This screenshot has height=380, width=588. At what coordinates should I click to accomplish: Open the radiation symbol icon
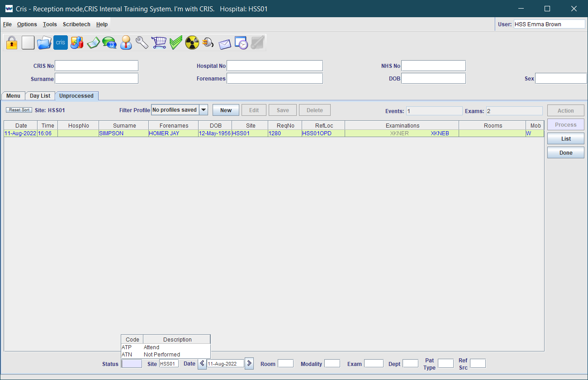coord(192,43)
